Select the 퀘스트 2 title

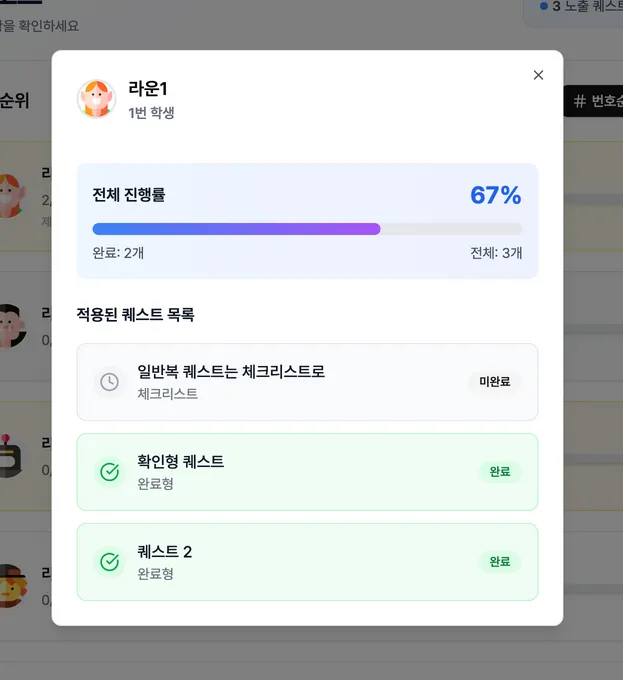[164, 552]
